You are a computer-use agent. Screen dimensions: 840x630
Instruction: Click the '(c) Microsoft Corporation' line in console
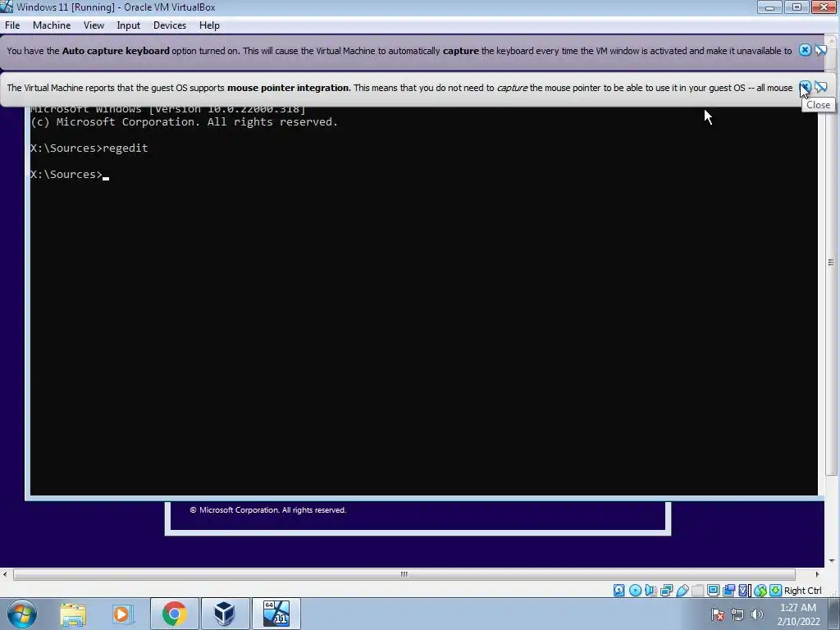point(184,121)
